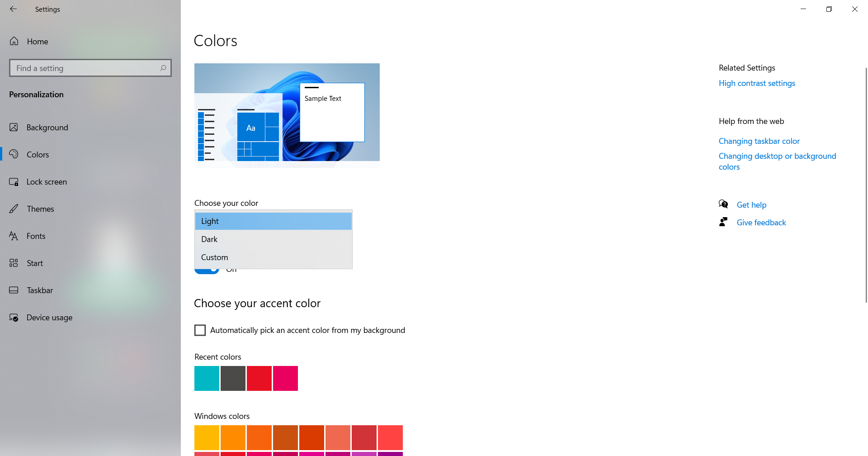Navigate to Fonts settings
The height and width of the screenshot is (456, 868).
(90, 236)
